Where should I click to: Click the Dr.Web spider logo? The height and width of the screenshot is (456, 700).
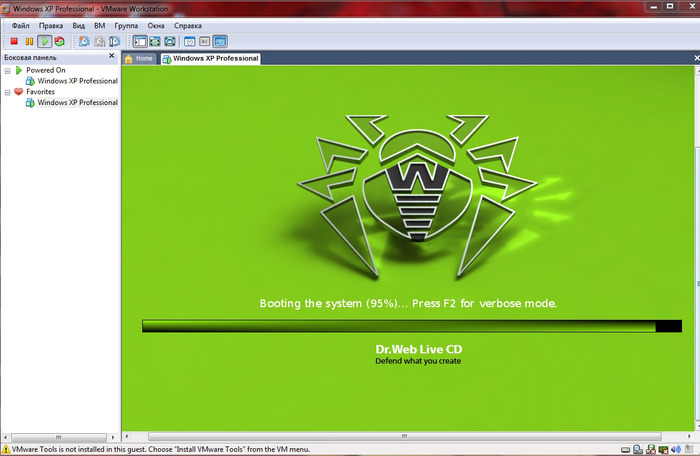click(x=417, y=197)
